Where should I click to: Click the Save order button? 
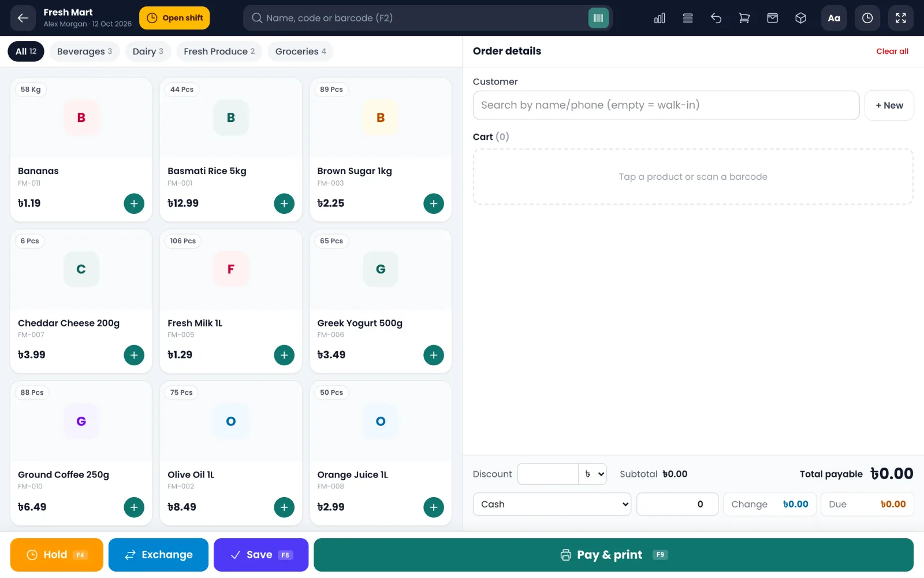[x=261, y=555]
